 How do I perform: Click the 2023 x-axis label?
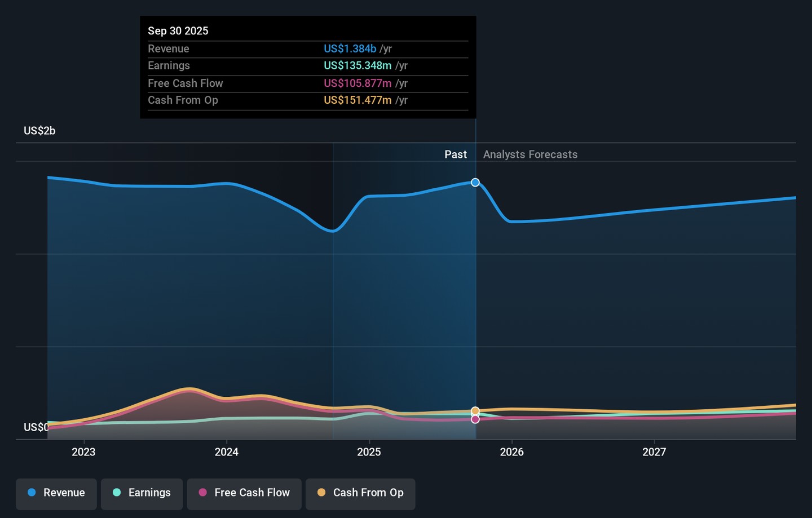pos(83,452)
